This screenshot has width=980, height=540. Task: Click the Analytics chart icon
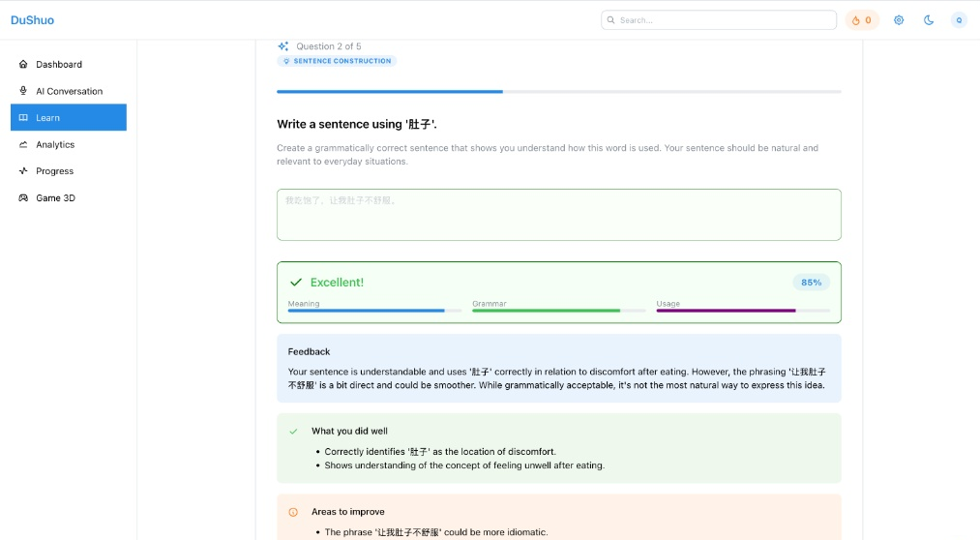pos(23,144)
